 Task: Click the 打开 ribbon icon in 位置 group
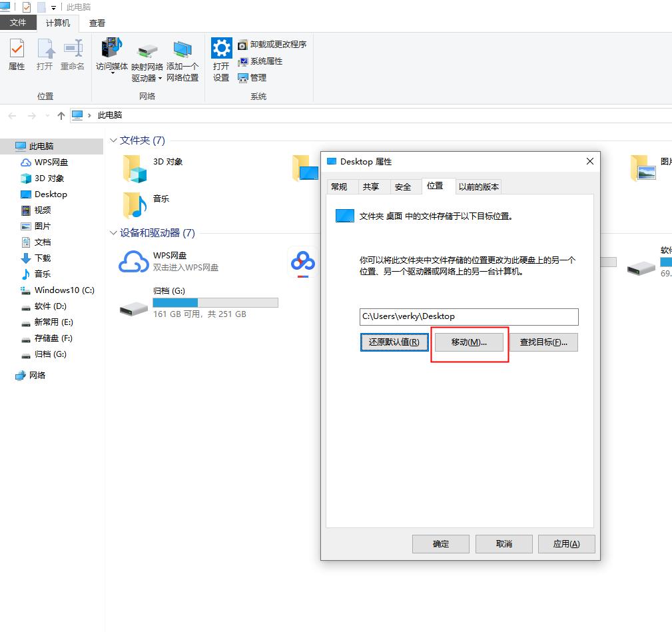click(45, 55)
